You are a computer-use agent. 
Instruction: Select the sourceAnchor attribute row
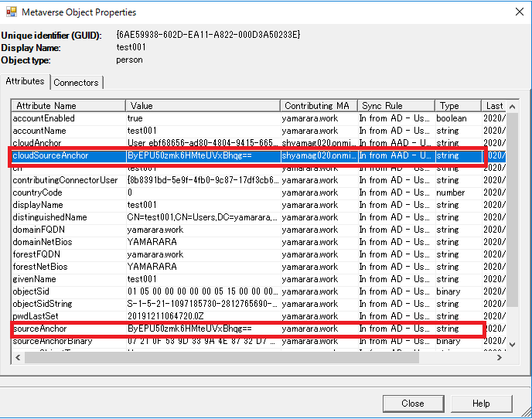coord(259,329)
